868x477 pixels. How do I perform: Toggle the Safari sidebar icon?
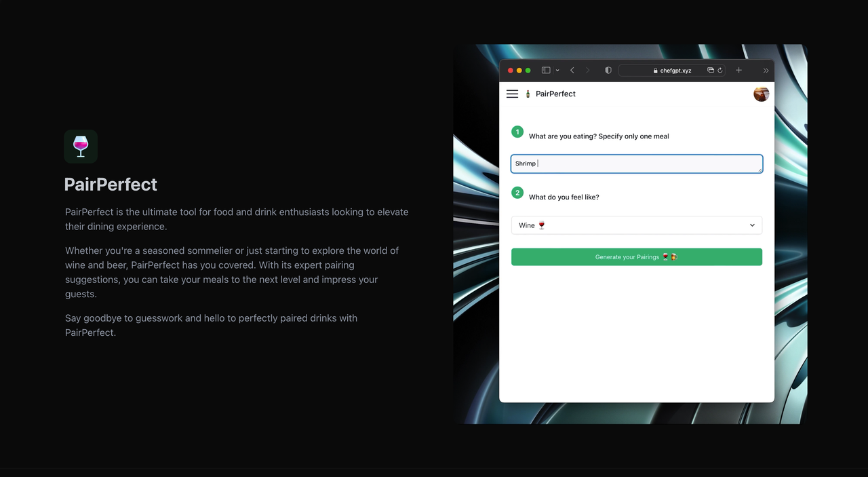pyautogui.click(x=546, y=70)
